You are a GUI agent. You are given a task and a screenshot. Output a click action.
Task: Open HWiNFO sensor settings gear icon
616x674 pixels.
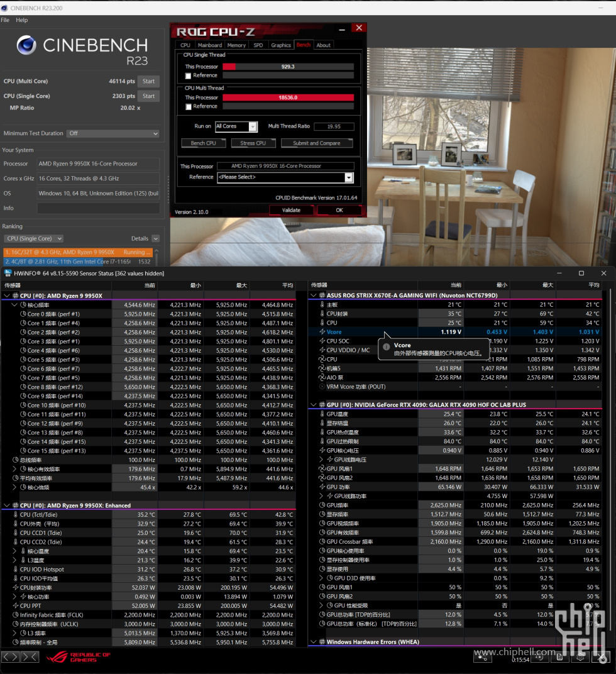pos(580,657)
